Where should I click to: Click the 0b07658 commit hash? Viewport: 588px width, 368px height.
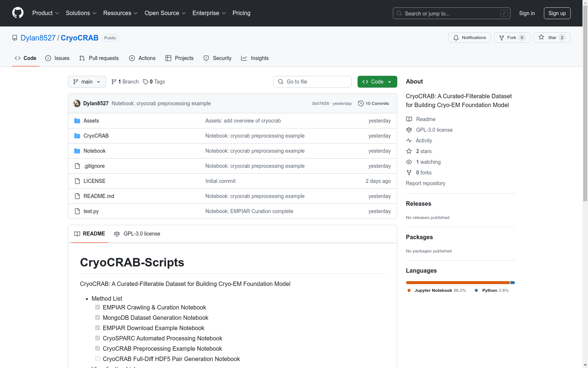(320, 103)
